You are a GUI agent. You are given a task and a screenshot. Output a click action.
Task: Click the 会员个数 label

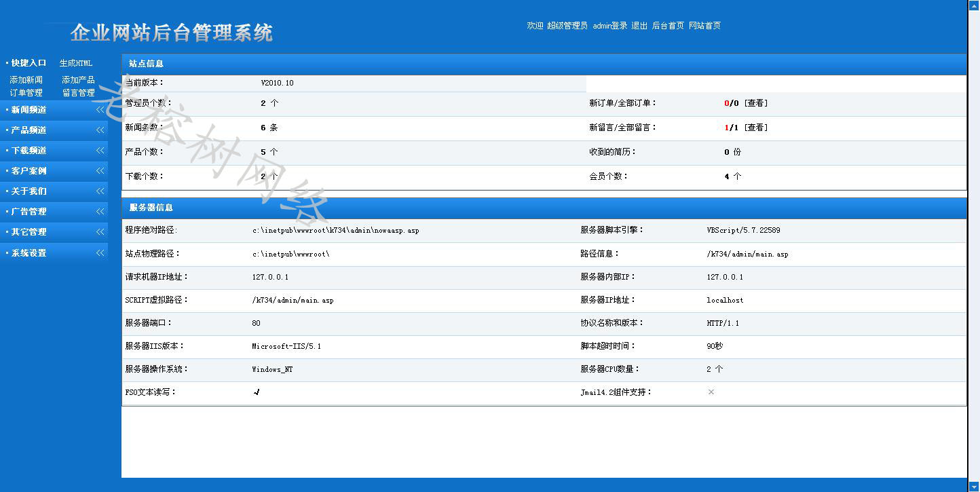coord(609,176)
